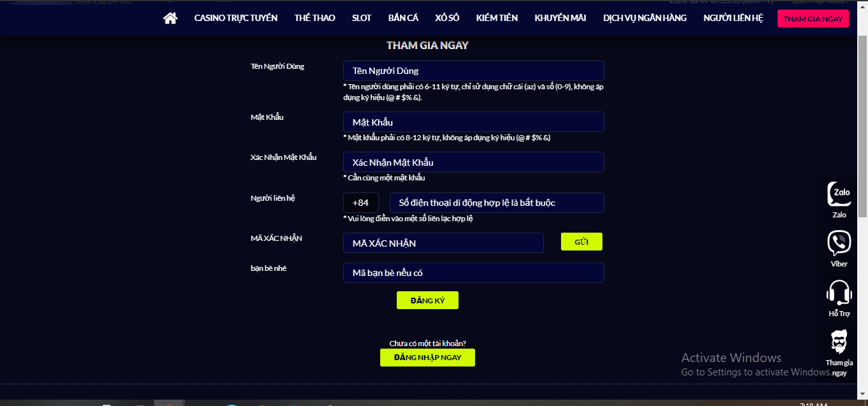This screenshot has height=406, width=868.
Task: Go to SLOT section
Action: pos(362,18)
